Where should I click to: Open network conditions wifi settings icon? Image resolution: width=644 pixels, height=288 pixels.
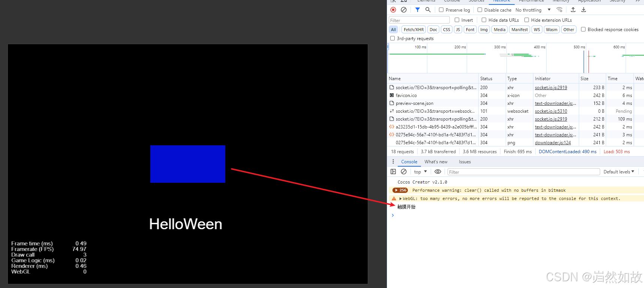pyautogui.click(x=559, y=10)
